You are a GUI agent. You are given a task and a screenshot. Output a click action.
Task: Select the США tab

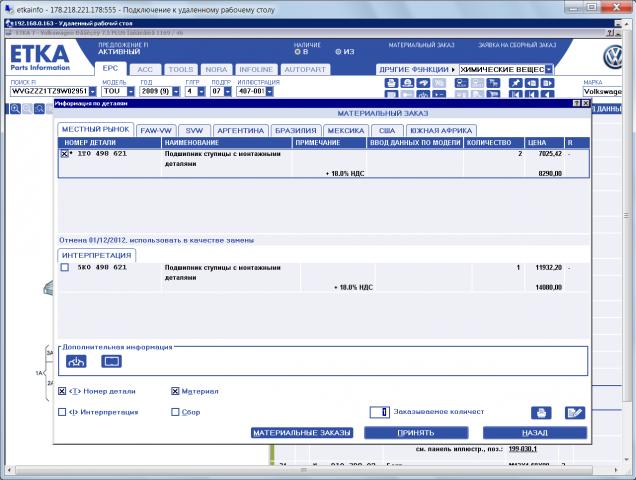(387, 131)
